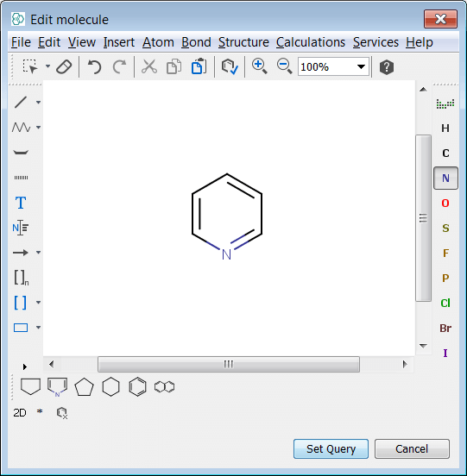Insert the cyclohexane template
The image size is (467, 476).
pos(110,386)
